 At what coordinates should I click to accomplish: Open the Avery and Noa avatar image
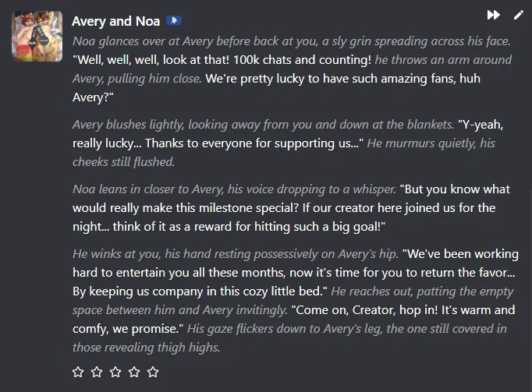(x=37, y=37)
